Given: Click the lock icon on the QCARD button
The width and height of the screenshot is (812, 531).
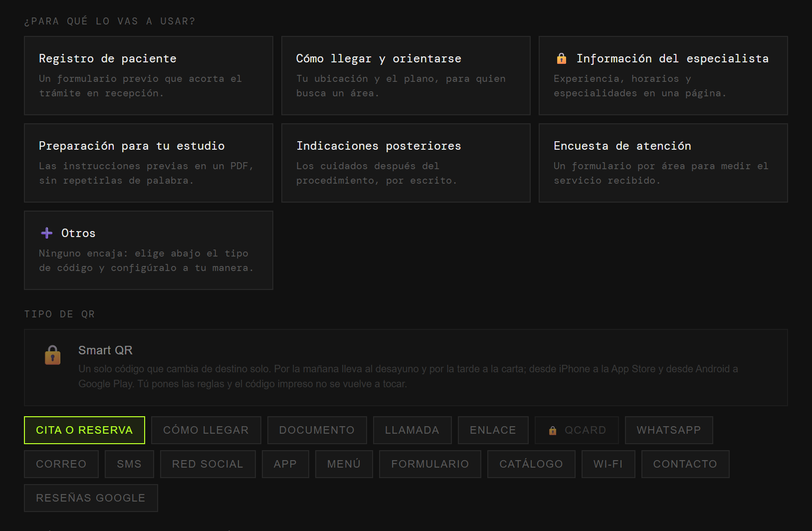Looking at the screenshot, I should coord(553,430).
